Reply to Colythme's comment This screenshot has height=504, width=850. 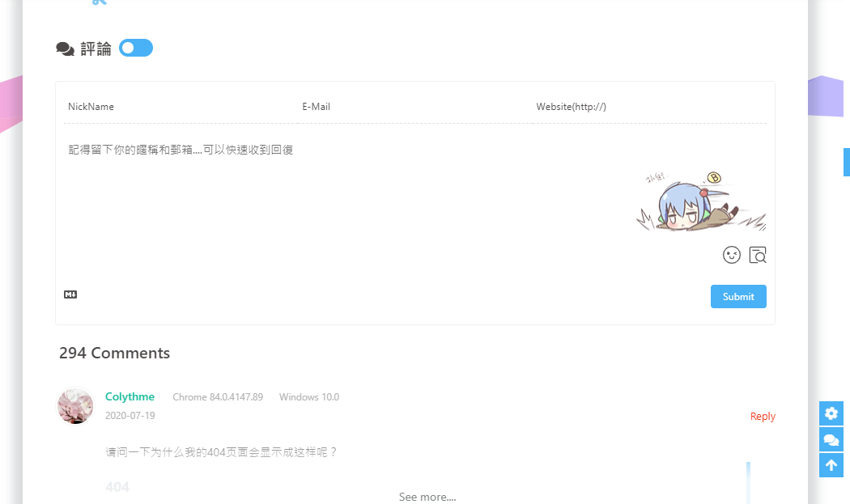[x=763, y=417]
